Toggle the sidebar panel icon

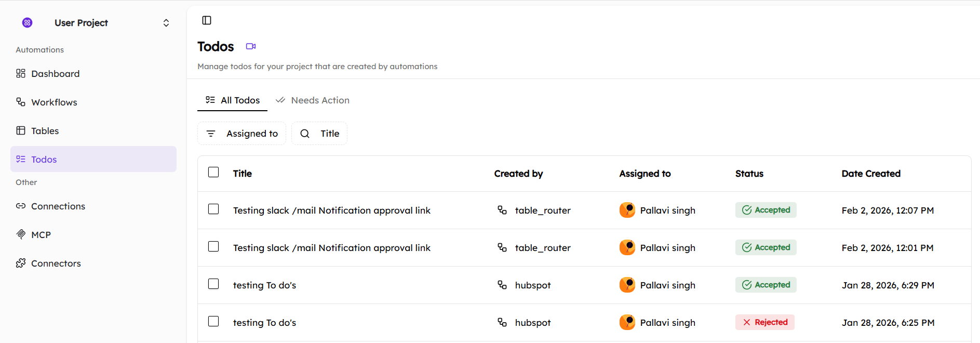click(x=207, y=20)
